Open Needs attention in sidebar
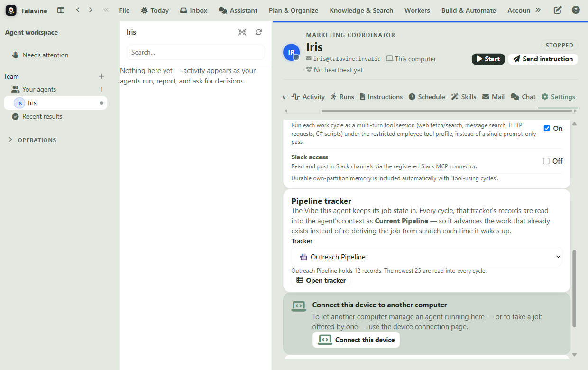588x370 pixels. [x=55, y=55]
